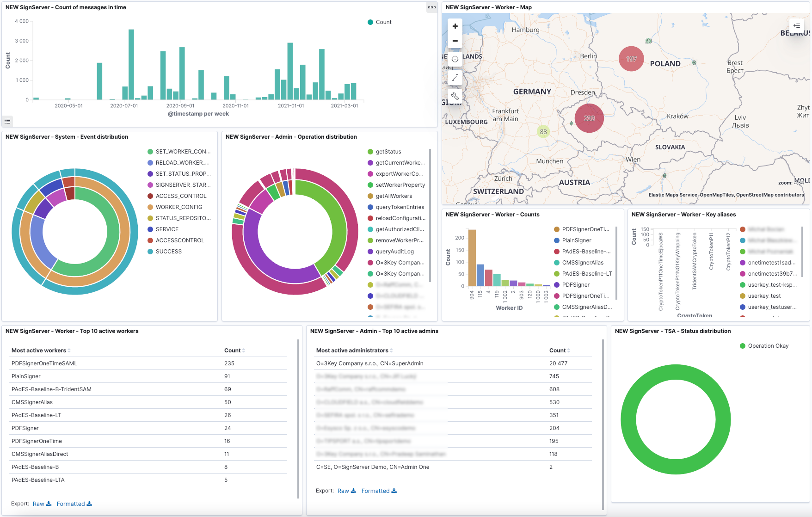Download Raw export icon in workers table
The image size is (812, 517).
click(x=49, y=504)
